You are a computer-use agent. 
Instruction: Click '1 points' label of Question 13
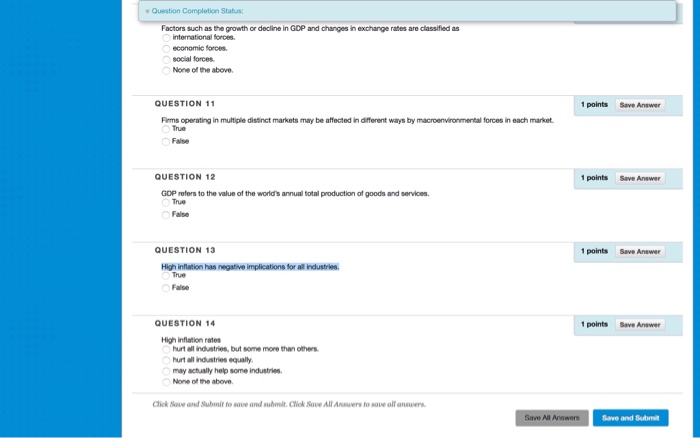point(594,251)
